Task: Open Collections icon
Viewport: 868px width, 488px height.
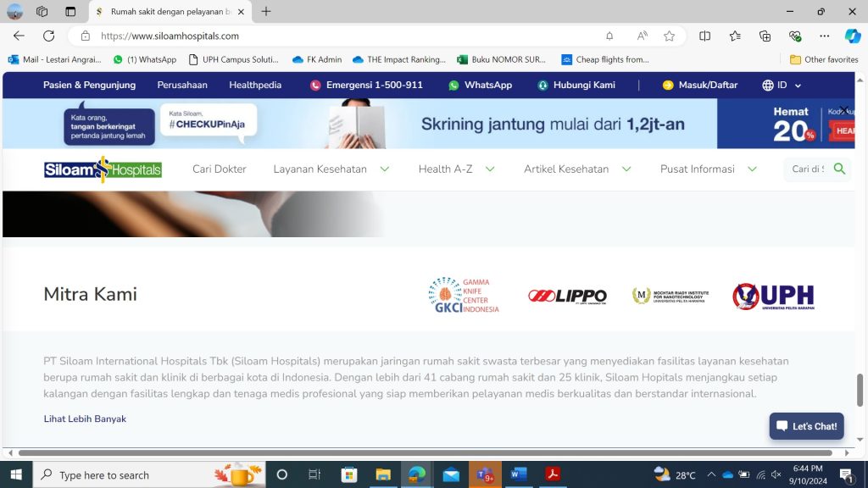Action: click(765, 36)
